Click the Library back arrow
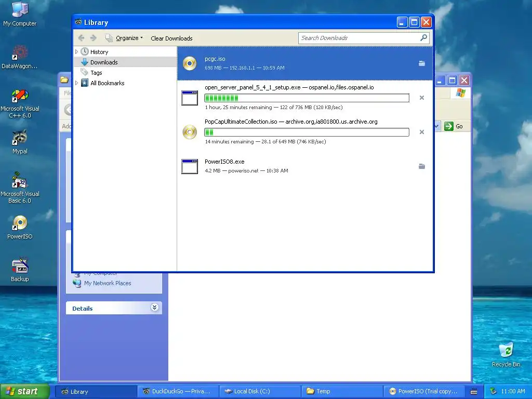 [x=81, y=38]
